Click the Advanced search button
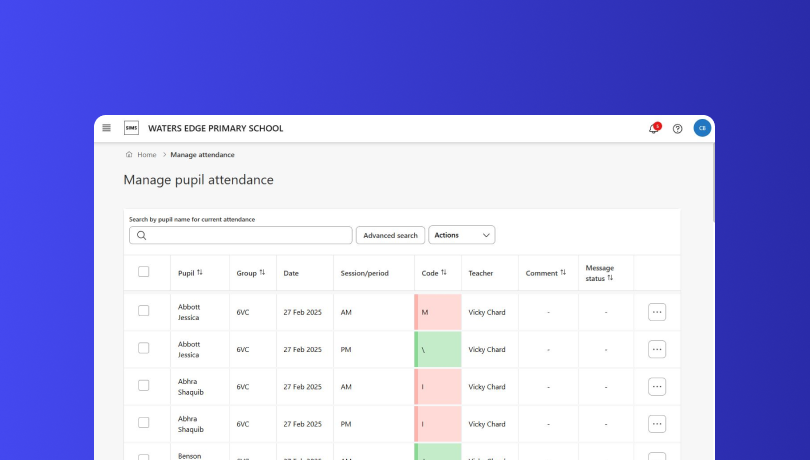Image resolution: width=810 pixels, height=460 pixels. [x=390, y=235]
